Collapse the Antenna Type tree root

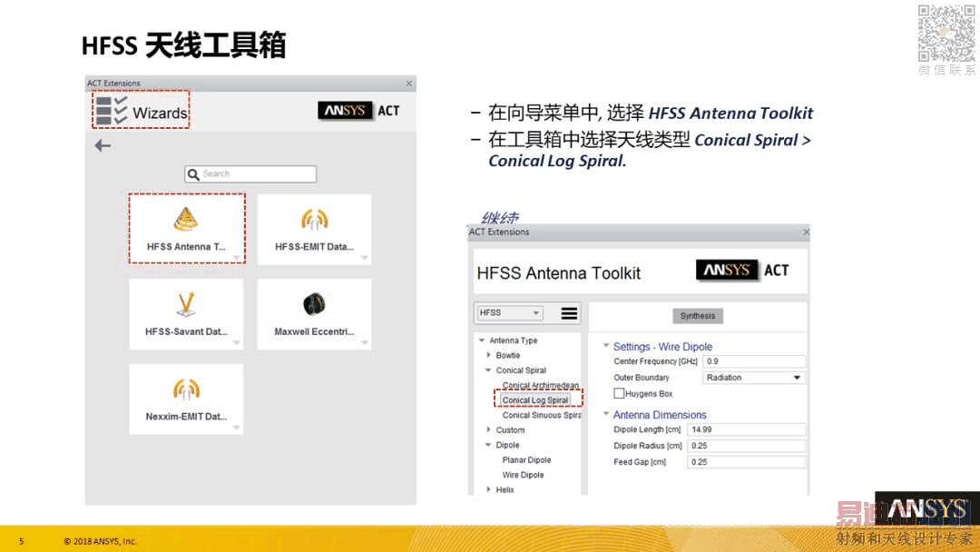tap(482, 340)
